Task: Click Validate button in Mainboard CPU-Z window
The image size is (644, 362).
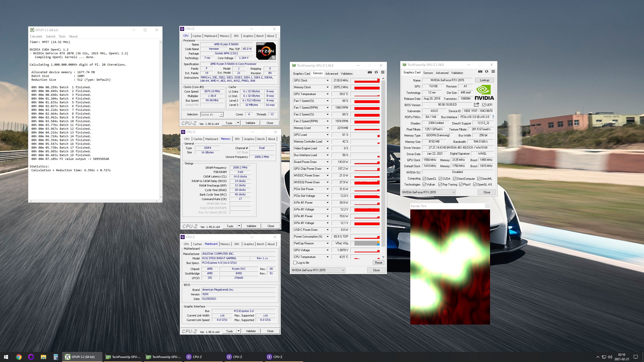Action: tap(251, 331)
